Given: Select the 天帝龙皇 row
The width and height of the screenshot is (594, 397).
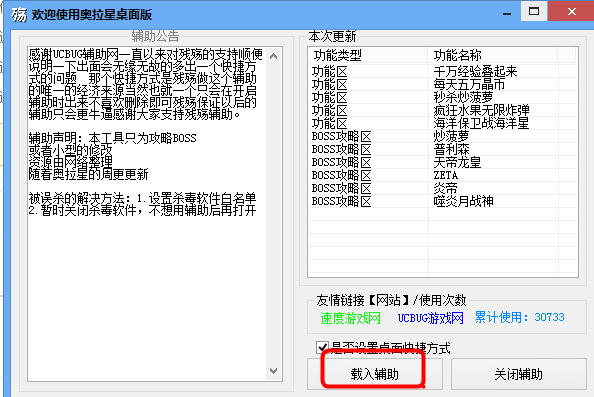Looking at the screenshot, I should pyautogui.click(x=442, y=162).
